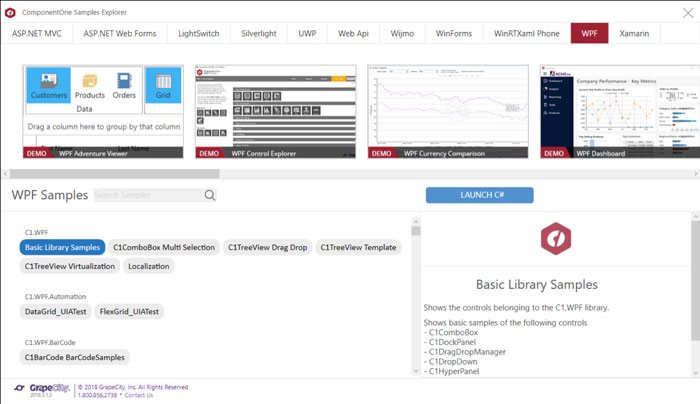
Task: Click the Contact Us link
Action: 139,396
